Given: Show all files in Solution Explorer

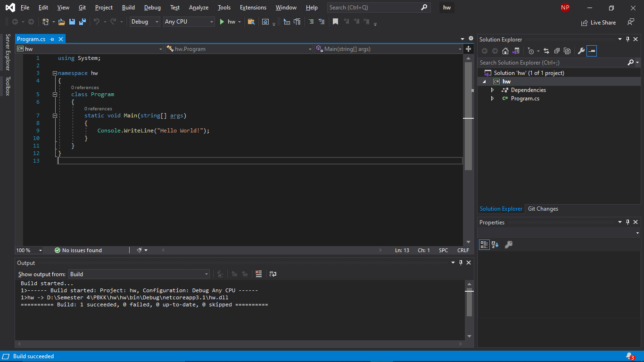Looking at the screenshot, I should 567,51.
